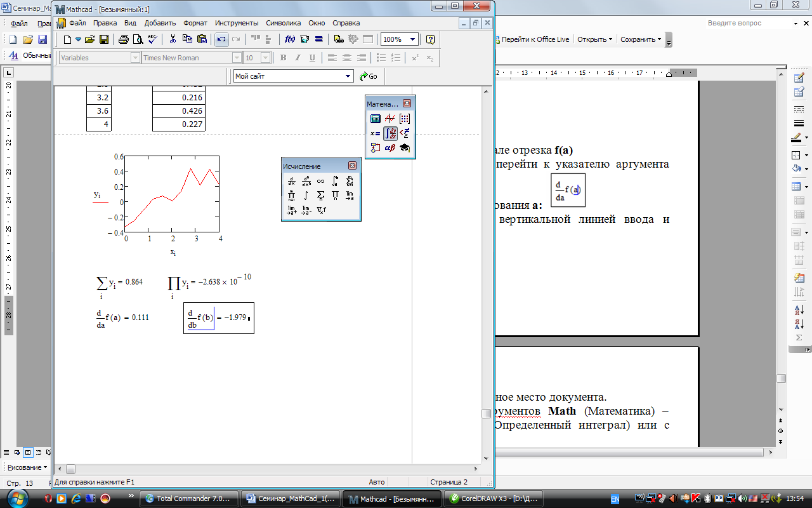Open a file in Mathcad
This screenshot has width=812, height=508.
click(x=90, y=39)
